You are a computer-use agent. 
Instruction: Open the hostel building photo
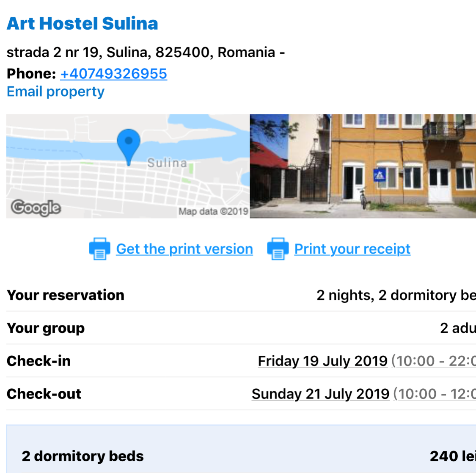pyautogui.click(x=363, y=166)
